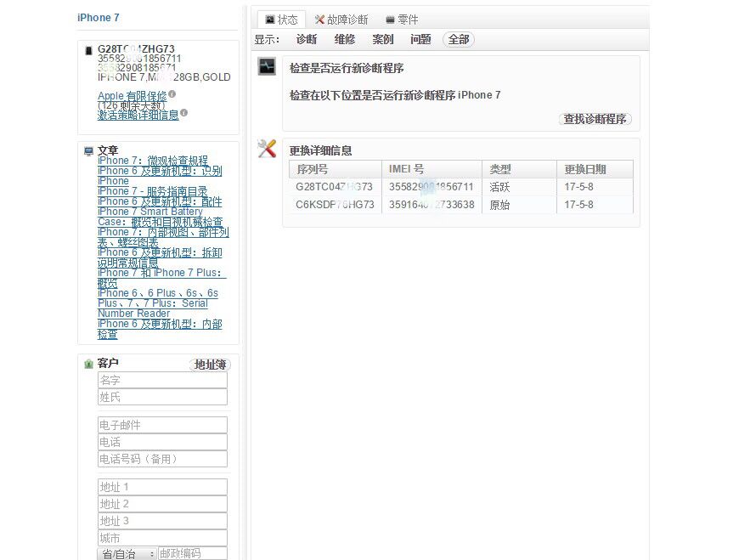
Task: Click the crossed tools icon beside 更换详细信息
Action: (x=266, y=149)
